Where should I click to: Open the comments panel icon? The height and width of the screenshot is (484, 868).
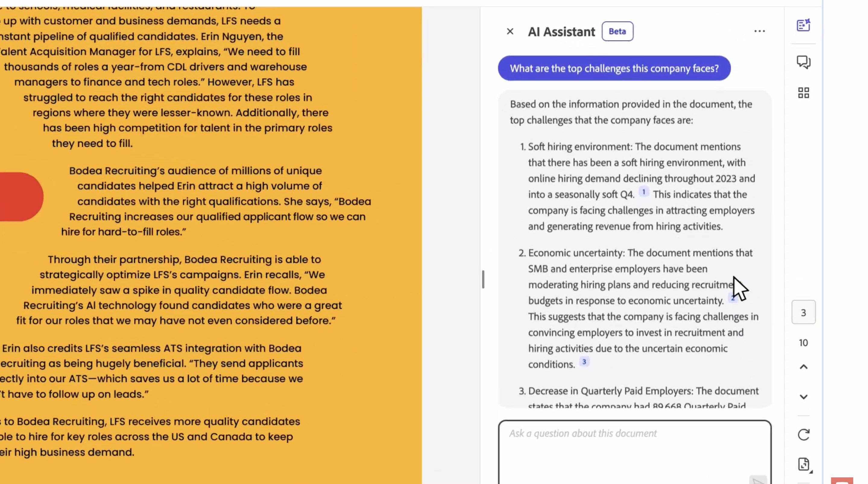[x=803, y=62]
